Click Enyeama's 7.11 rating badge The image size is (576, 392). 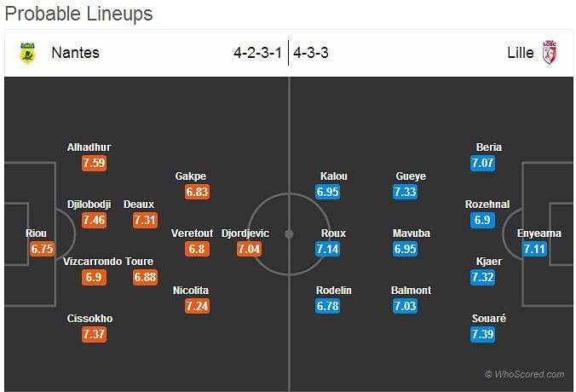[534, 249]
